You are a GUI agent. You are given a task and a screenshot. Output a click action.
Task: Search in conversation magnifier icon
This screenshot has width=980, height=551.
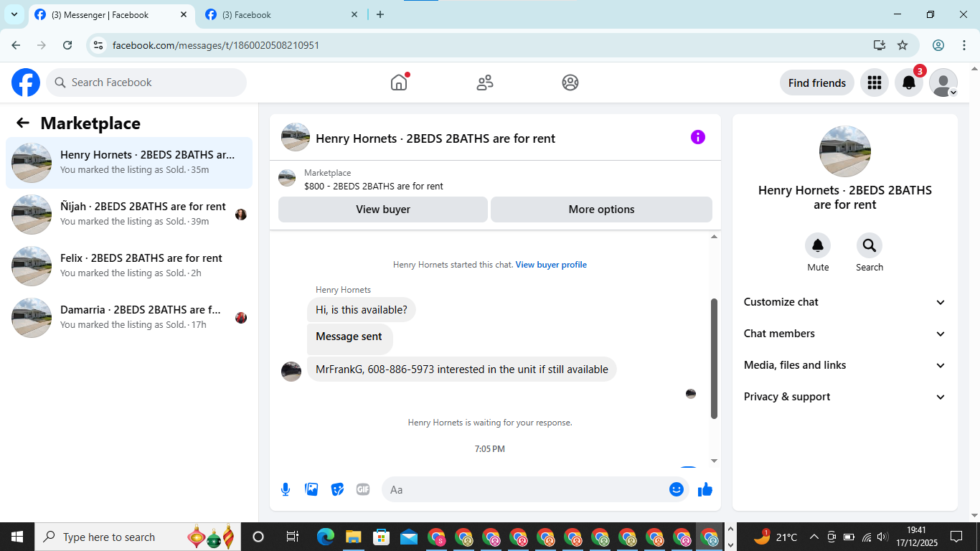[870, 245]
